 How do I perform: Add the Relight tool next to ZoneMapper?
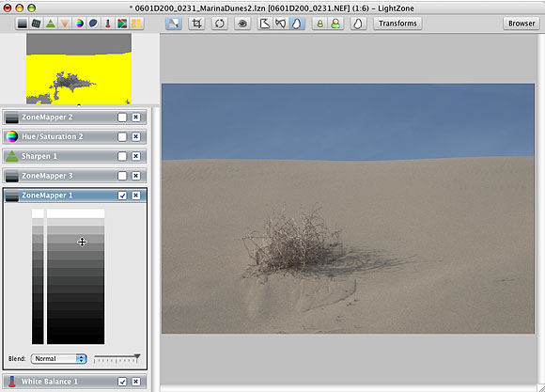point(36,24)
